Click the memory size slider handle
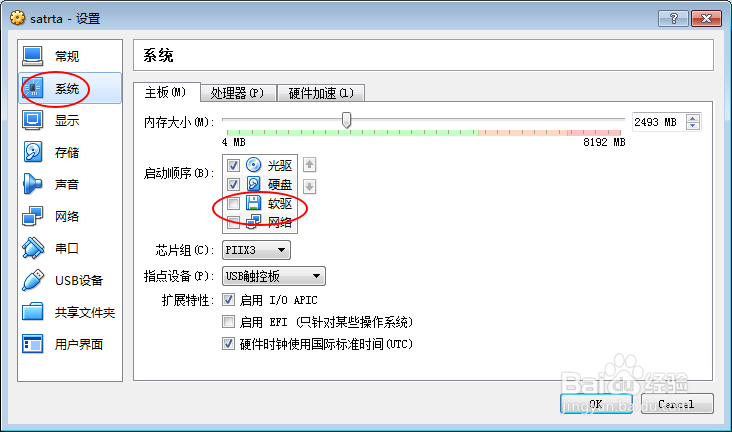This screenshot has width=732, height=432. [x=346, y=120]
